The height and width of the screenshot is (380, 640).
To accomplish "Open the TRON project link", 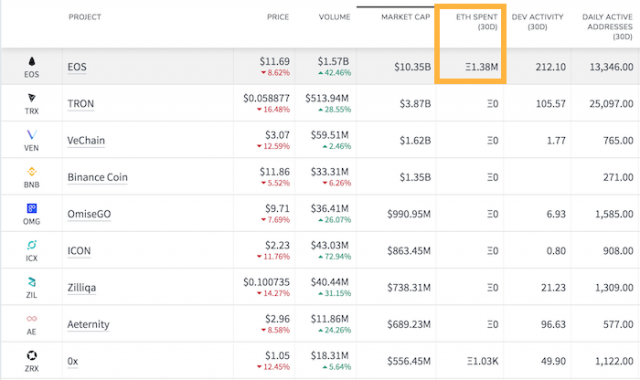I will point(80,104).
